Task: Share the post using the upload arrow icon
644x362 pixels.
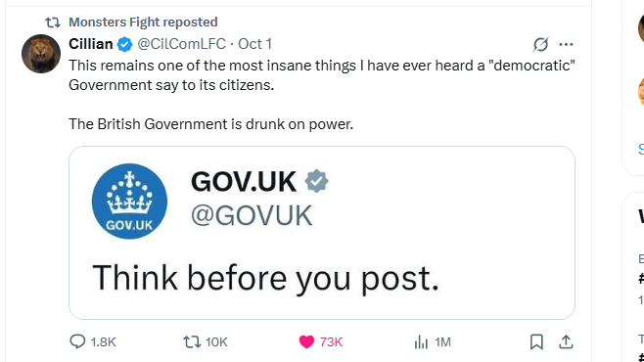Action: tap(566, 341)
